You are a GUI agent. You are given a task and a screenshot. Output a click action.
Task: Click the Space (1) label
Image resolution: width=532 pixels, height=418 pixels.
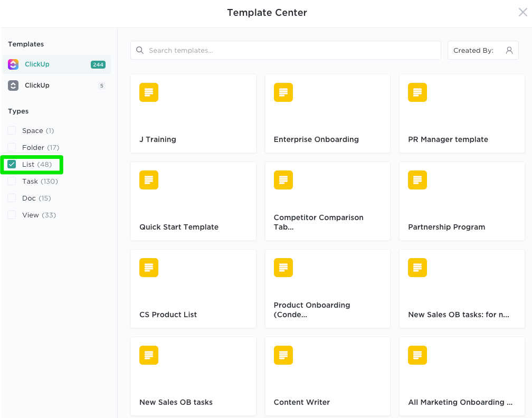point(38,131)
